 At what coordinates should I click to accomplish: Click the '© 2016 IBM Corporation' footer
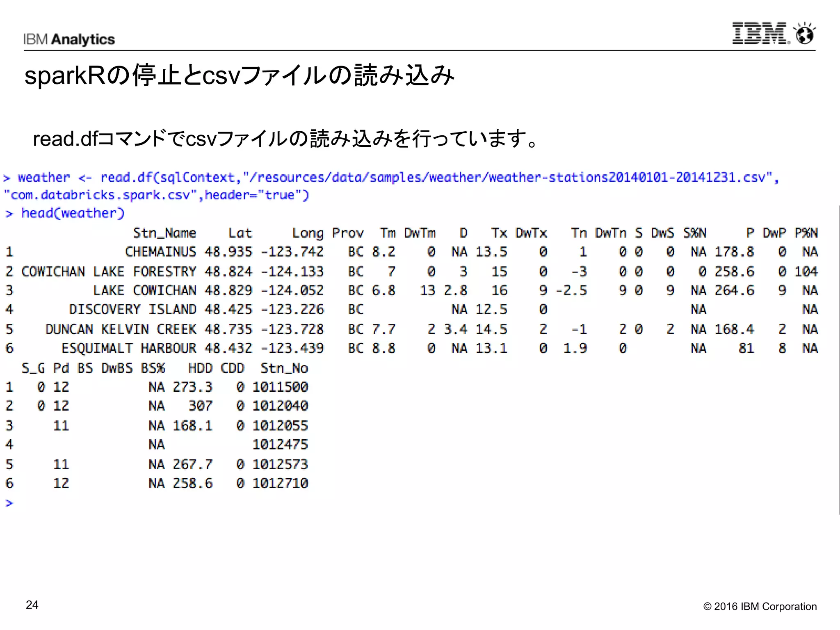click(x=760, y=607)
